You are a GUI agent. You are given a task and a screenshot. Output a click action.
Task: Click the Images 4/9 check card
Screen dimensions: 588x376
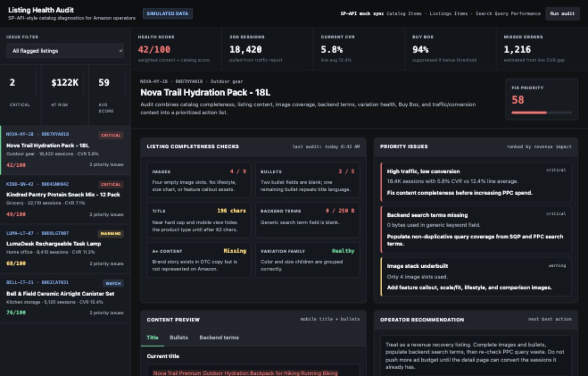coord(199,180)
